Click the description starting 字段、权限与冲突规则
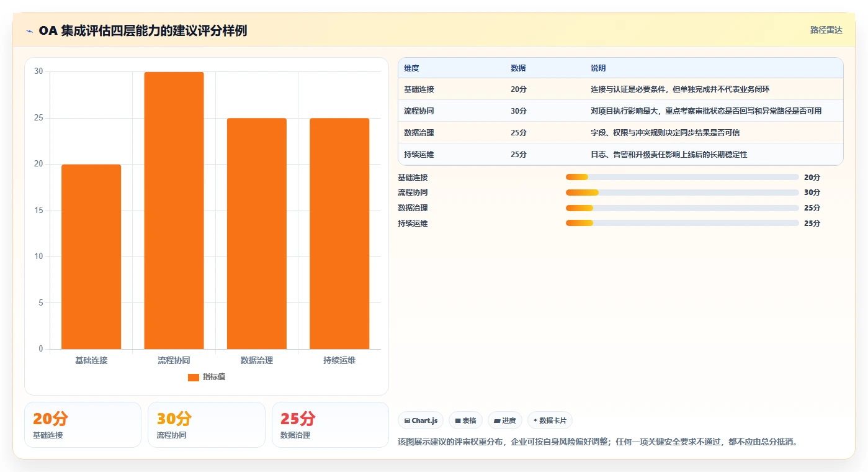Viewport: 868px width, 472px height. [x=665, y=133]
